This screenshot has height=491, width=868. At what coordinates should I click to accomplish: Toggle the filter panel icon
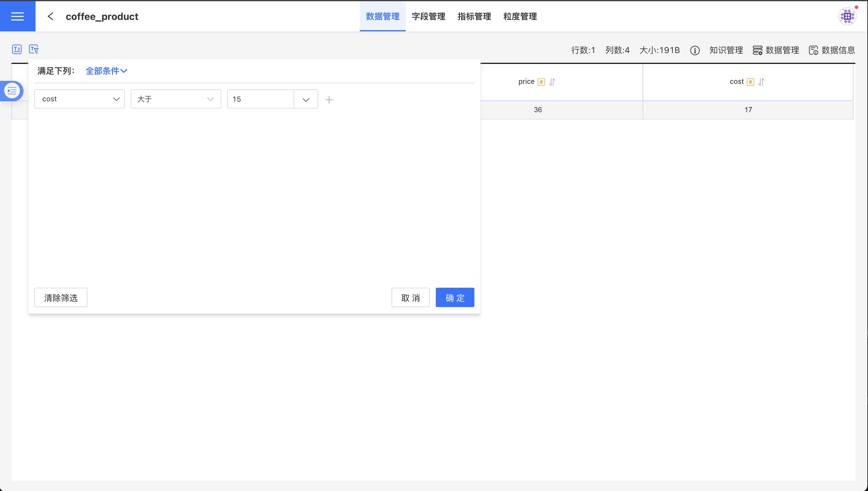(34, 49)
